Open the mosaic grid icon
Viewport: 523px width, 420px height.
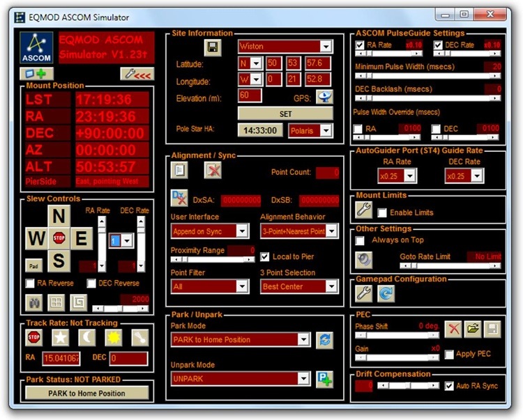pyautogui.click(x=56, y=303)
